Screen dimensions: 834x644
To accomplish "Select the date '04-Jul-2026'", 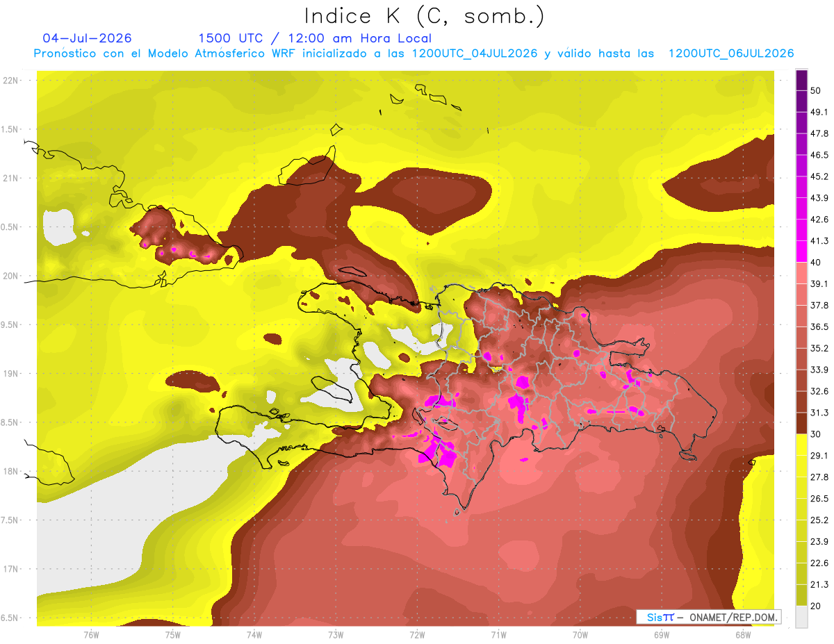I will (87, 38).
